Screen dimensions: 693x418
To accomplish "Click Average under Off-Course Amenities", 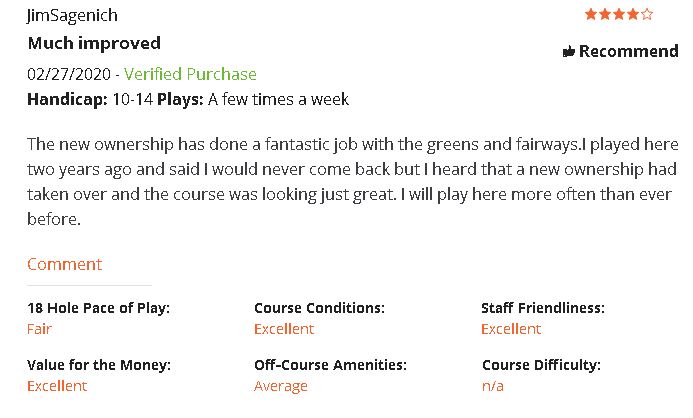I will [281, 386].
